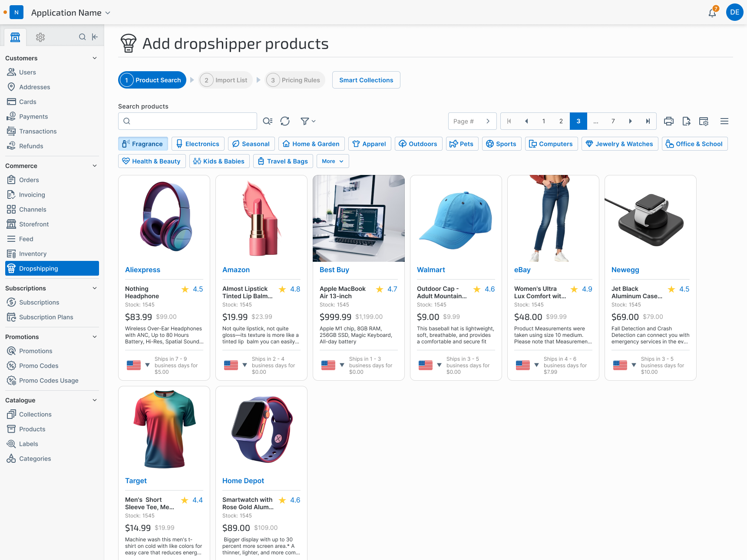747x560 pixels.
Task: Toggle the Seasonal category filter
Action: (x=251, y=144)
